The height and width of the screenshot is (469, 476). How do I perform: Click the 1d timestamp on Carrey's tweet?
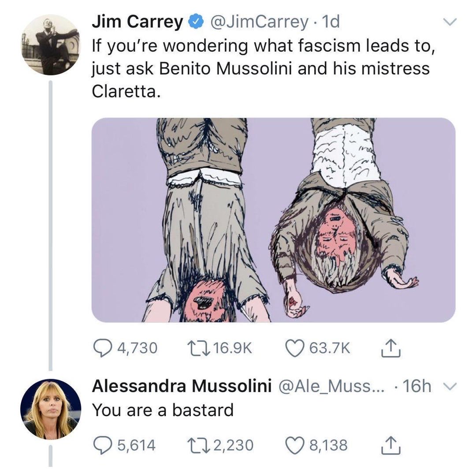pos(331,22)
